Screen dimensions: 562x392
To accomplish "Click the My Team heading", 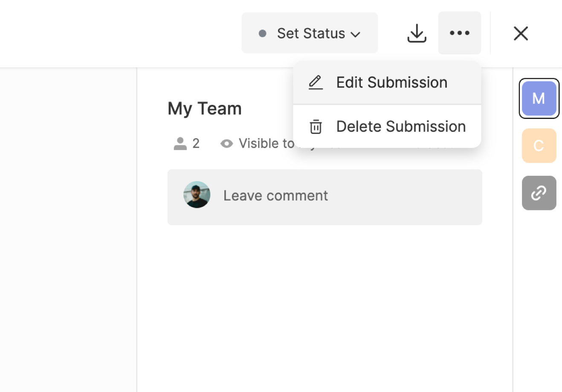I will (205, 109).
